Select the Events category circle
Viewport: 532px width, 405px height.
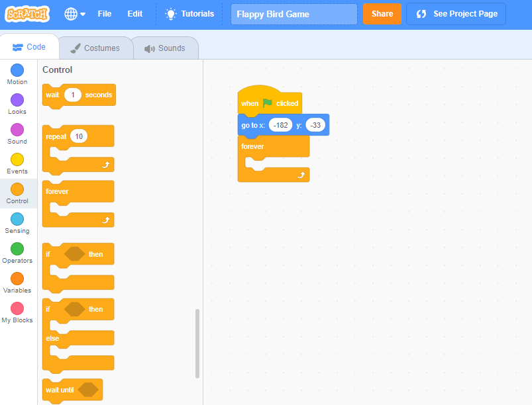tap(17, 159)
